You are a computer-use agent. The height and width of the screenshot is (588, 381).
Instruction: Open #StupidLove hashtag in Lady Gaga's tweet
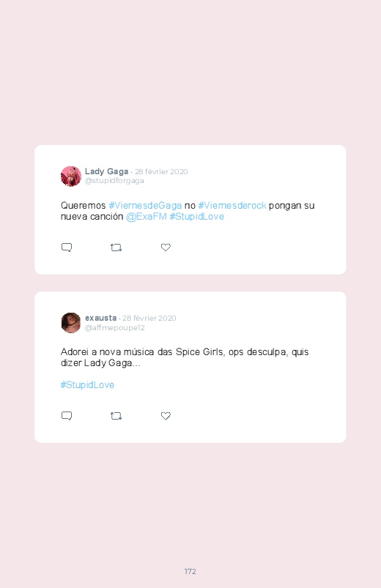[x=196, y=216]
